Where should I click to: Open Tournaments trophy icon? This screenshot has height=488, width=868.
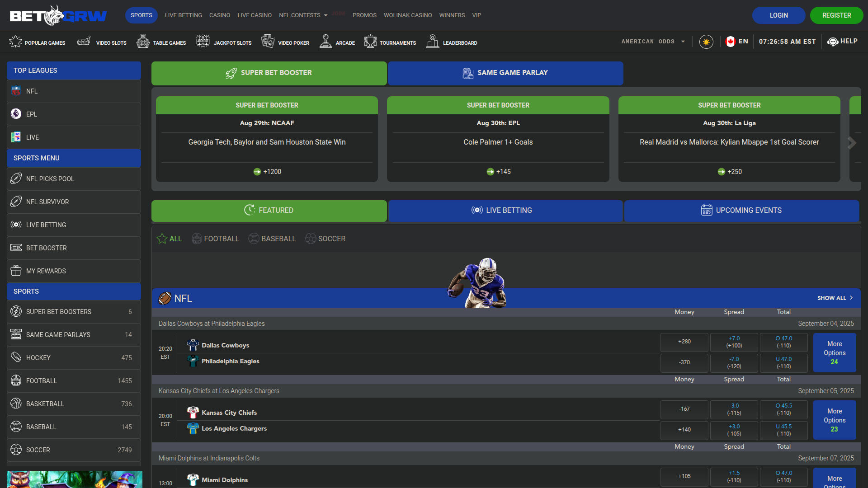370,42
